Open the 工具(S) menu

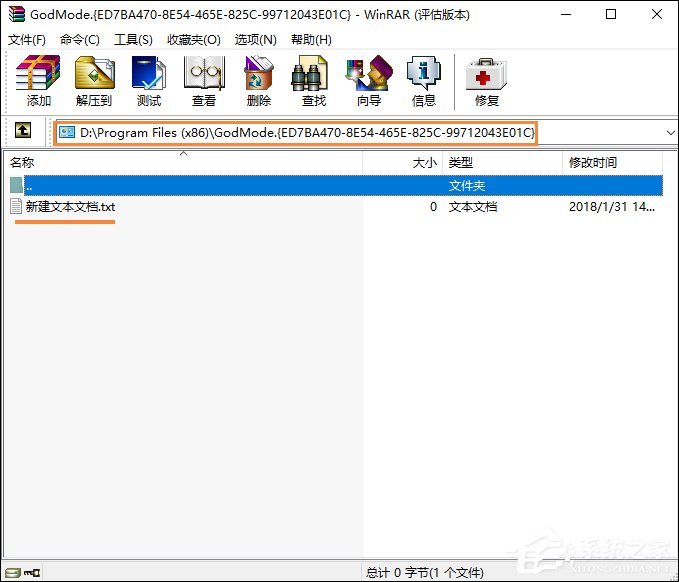click(133, 40)
